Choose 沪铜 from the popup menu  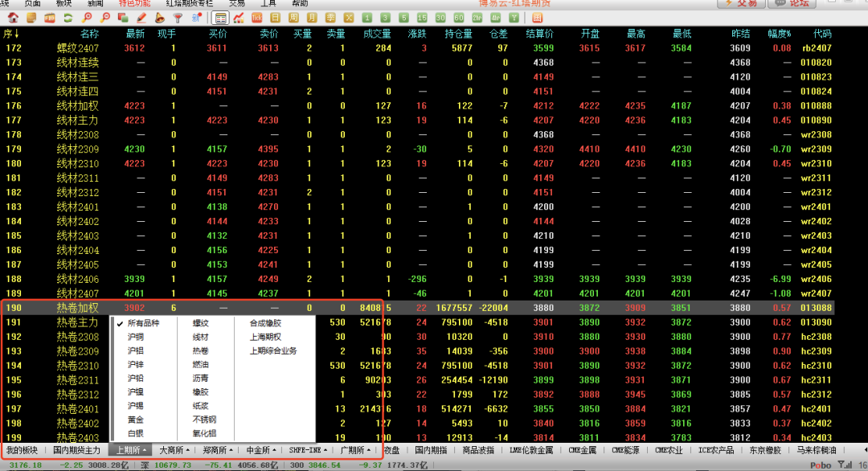(136, 337)
